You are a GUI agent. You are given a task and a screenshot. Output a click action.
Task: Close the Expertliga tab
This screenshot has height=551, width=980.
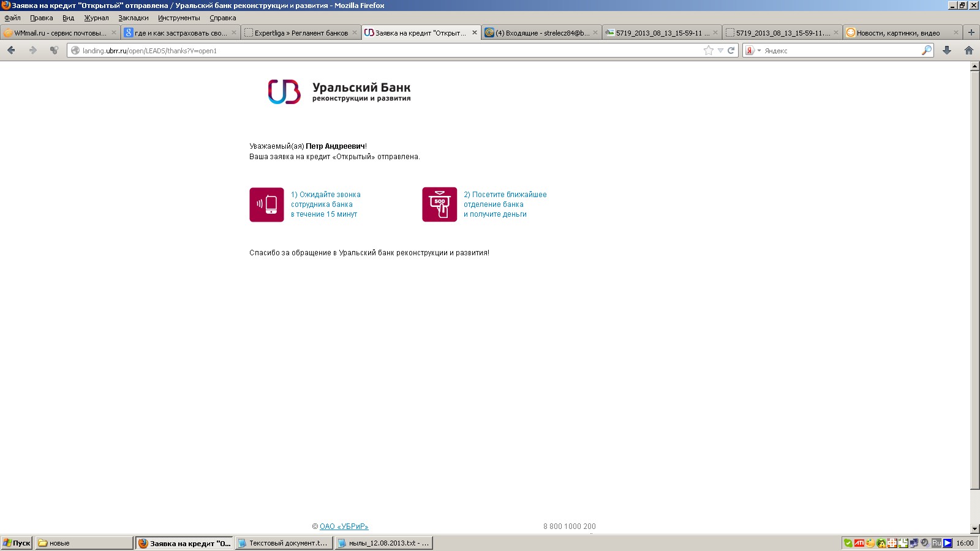coord(355,33)
